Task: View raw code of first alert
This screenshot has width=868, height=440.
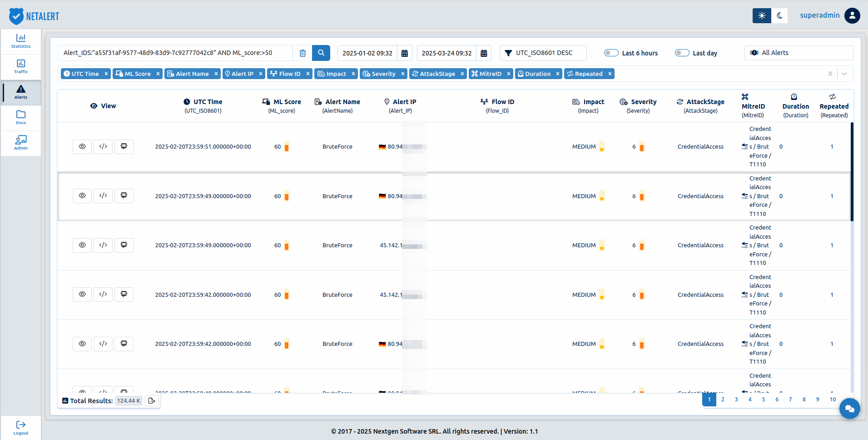Action: (103, 147)
